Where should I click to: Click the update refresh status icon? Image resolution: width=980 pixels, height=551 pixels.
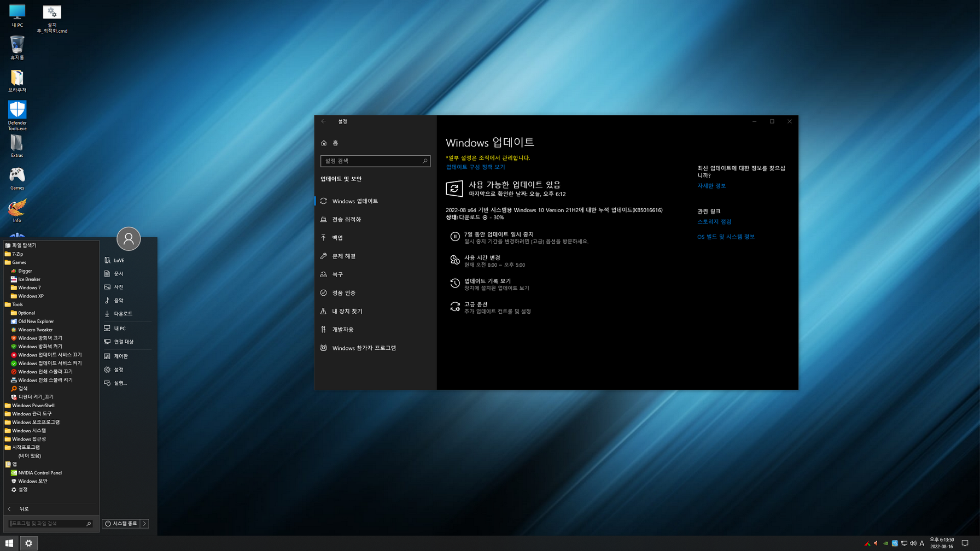pos(454,189)
